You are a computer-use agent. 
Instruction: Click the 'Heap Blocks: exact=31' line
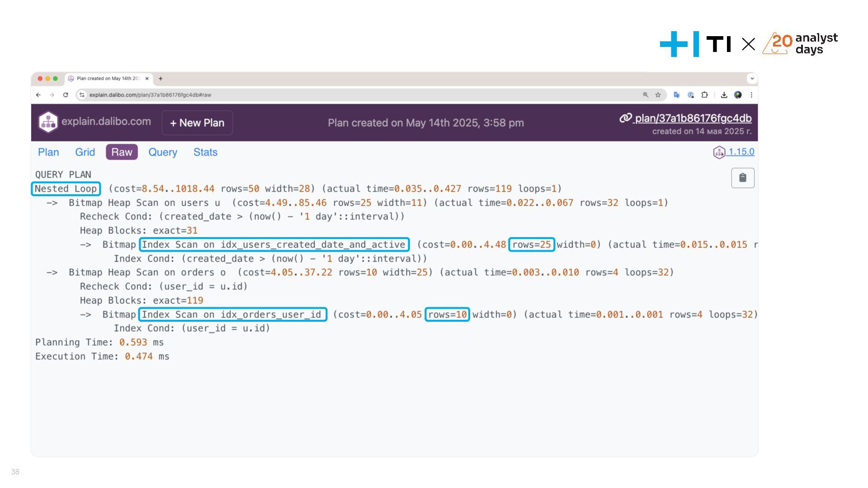[139, 231]
